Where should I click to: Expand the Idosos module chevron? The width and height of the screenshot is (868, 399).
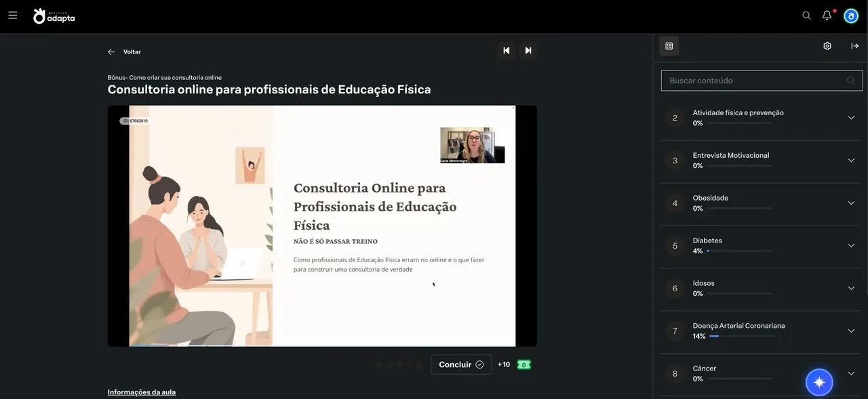pyautogui.click(x=851, y=289)
